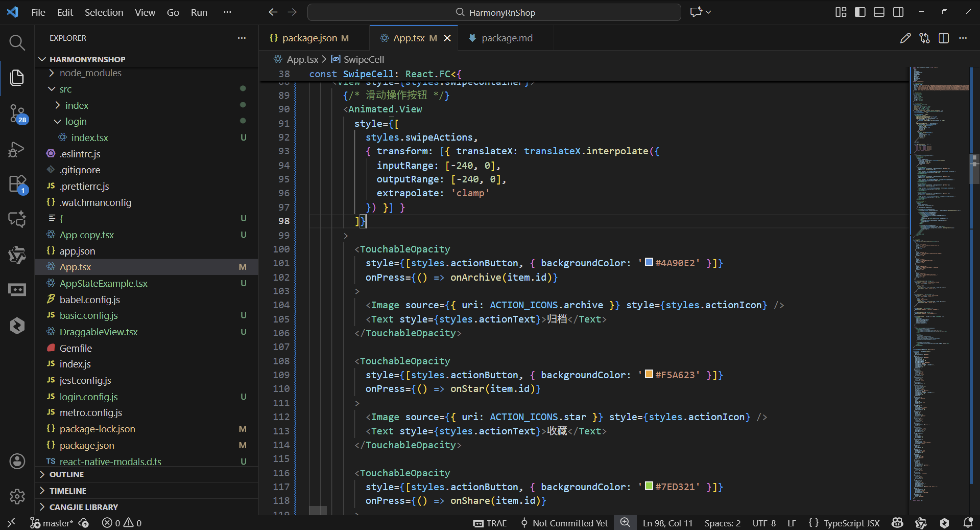Expand the node_modules folder
The height and width of the screenshot is (530, 980).
coord(90,73)
